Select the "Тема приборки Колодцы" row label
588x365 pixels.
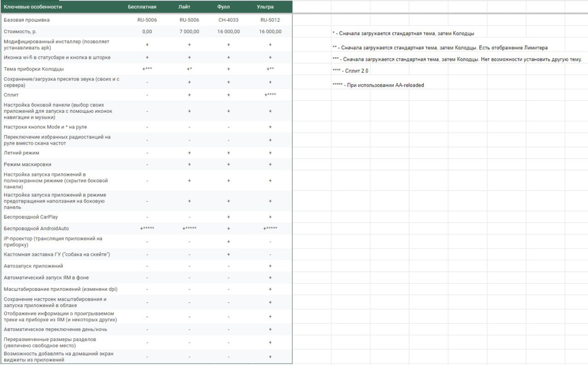click(33, 69)
